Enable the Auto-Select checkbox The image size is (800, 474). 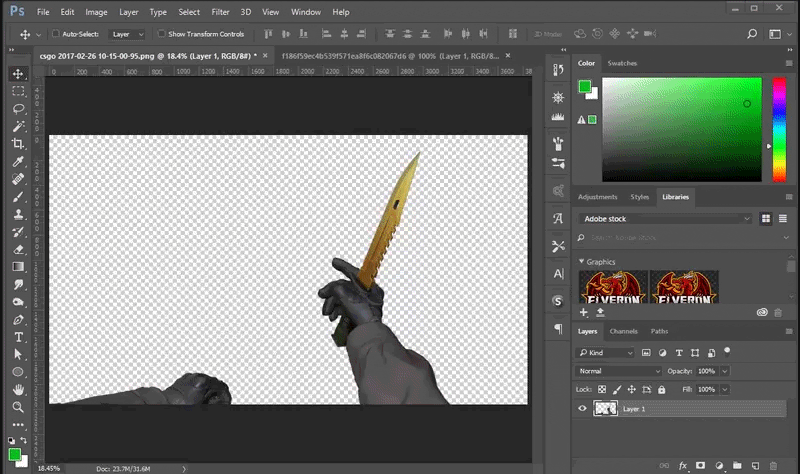tap(56, 34)
